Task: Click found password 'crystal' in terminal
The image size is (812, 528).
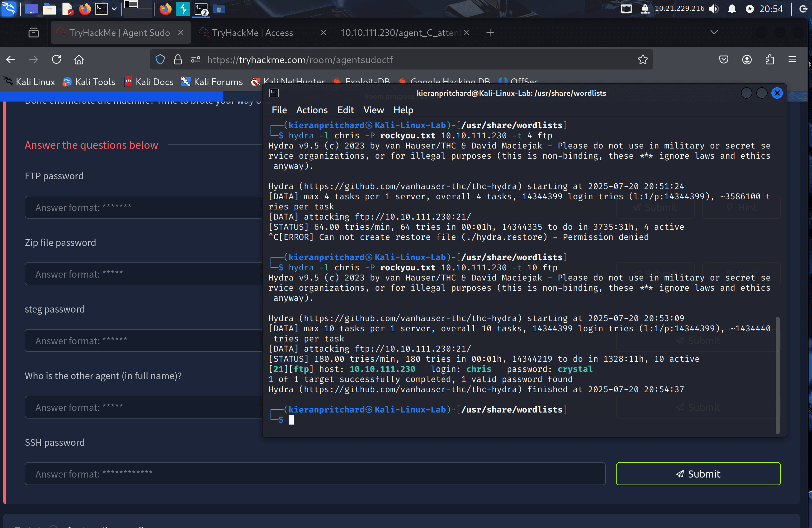Action: (575, 369)
